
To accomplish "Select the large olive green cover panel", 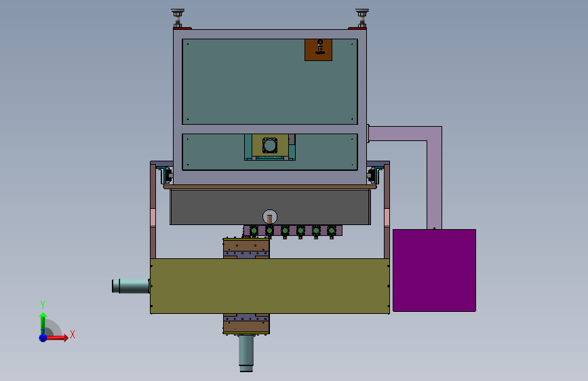I will 270,286.
